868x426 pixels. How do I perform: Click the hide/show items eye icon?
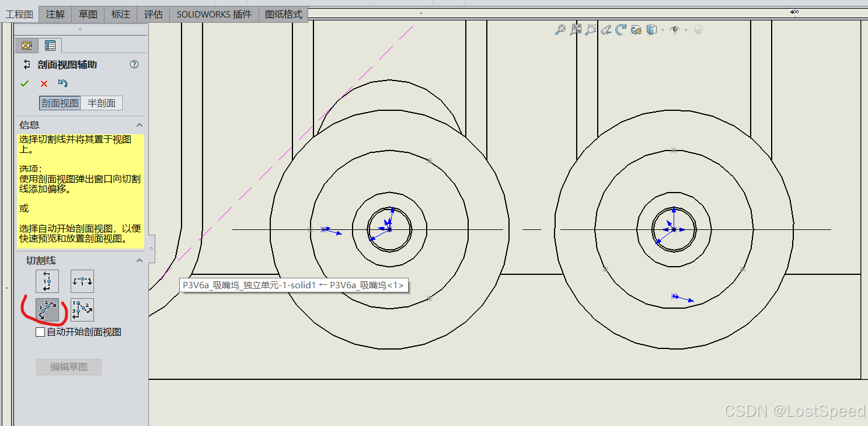click(x=675, y=30)
